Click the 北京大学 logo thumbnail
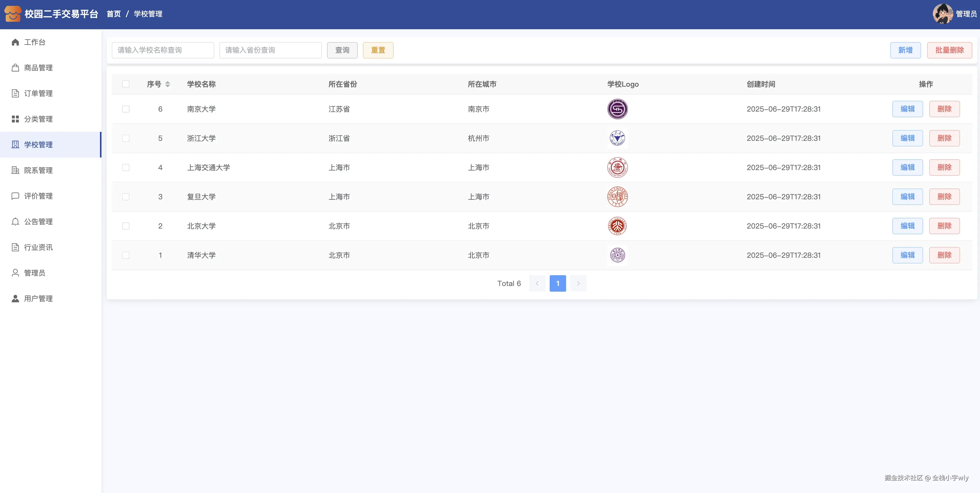This screenshot has width=980, height=493. (x=617, y=226)
